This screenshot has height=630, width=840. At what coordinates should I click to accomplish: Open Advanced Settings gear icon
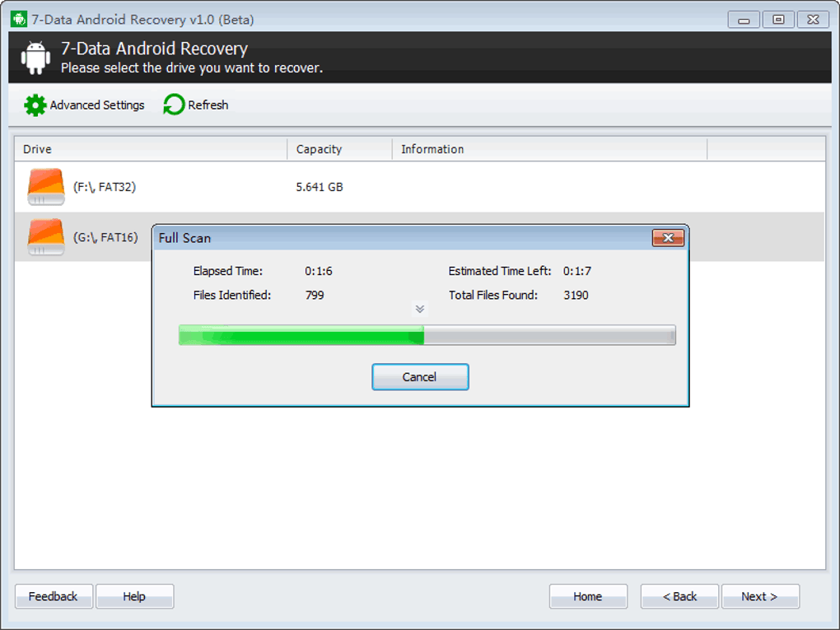35,105
